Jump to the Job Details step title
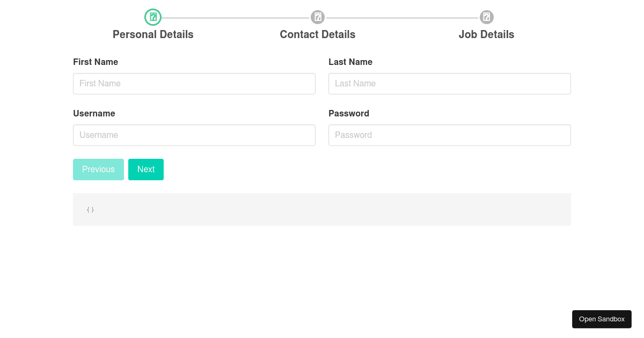The height and width of the screenshot is (338, 644). click(486, 34)
